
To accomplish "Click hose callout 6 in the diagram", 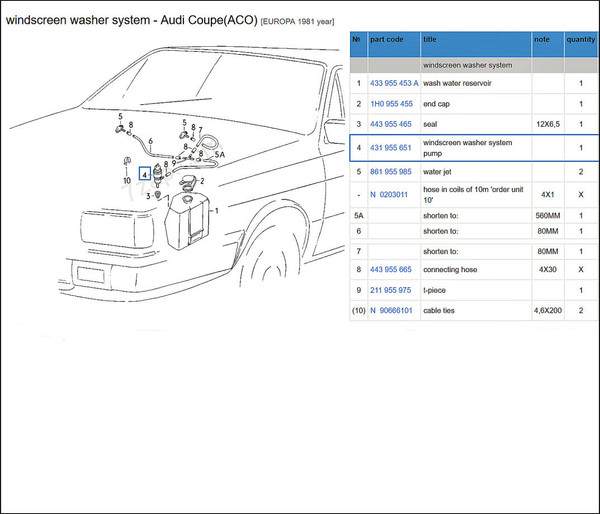I will pyautogui.click(x=149, y=141).
